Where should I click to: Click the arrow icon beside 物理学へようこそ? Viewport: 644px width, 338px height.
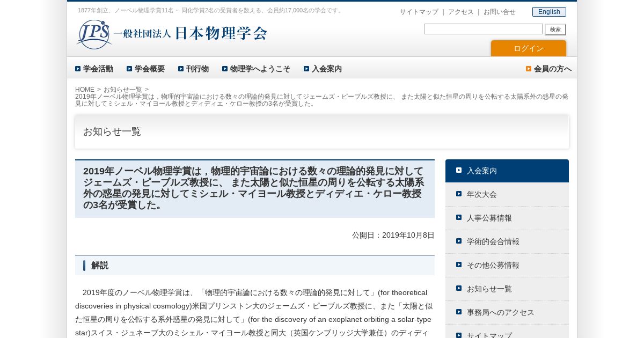click(x=225, y=69)
